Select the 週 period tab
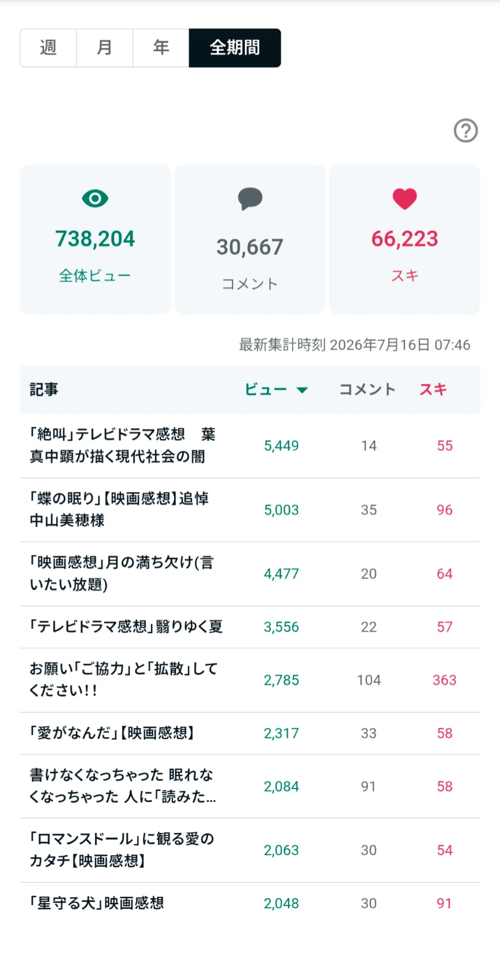 click(48, 48)
